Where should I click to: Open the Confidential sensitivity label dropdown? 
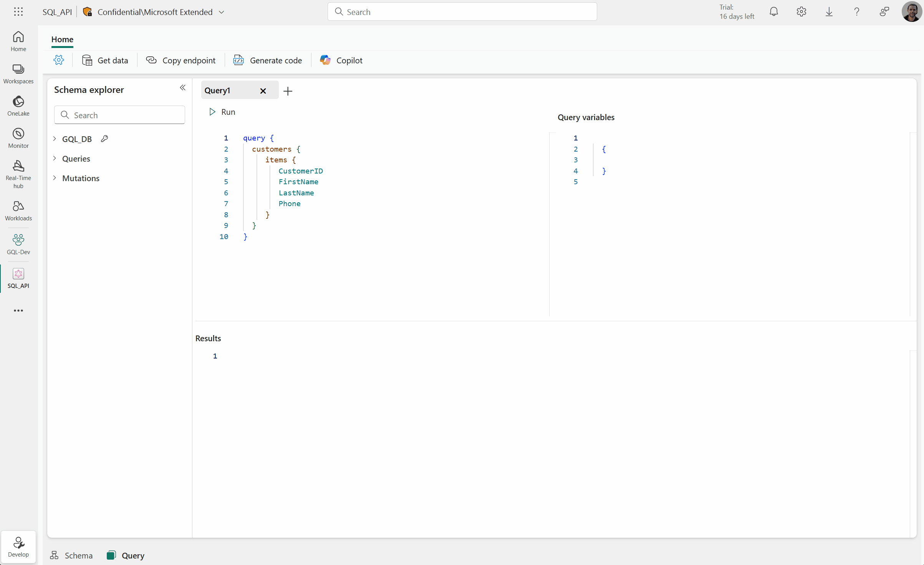(222, 12)
